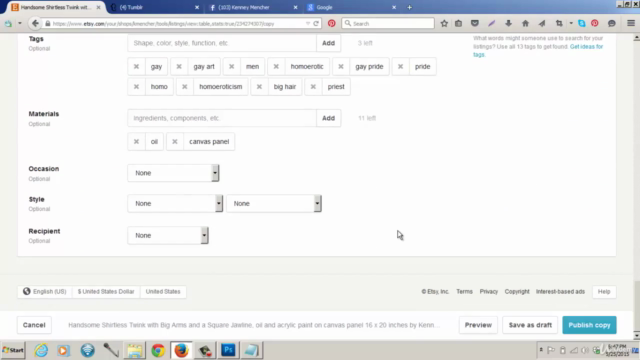Click the Pinterest icon beside address bar
Viewport: 640px width, 360px height.
[x=331, y=24]
